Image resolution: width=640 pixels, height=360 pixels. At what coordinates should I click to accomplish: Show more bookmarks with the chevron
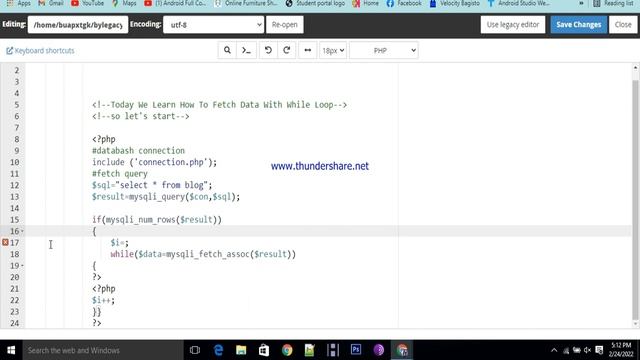tap(581, 3)
